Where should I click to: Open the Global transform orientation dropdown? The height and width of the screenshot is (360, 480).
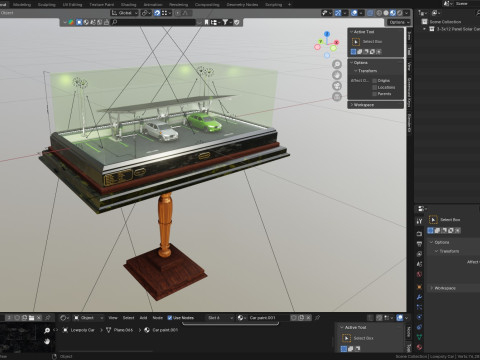tap(125, 13)
